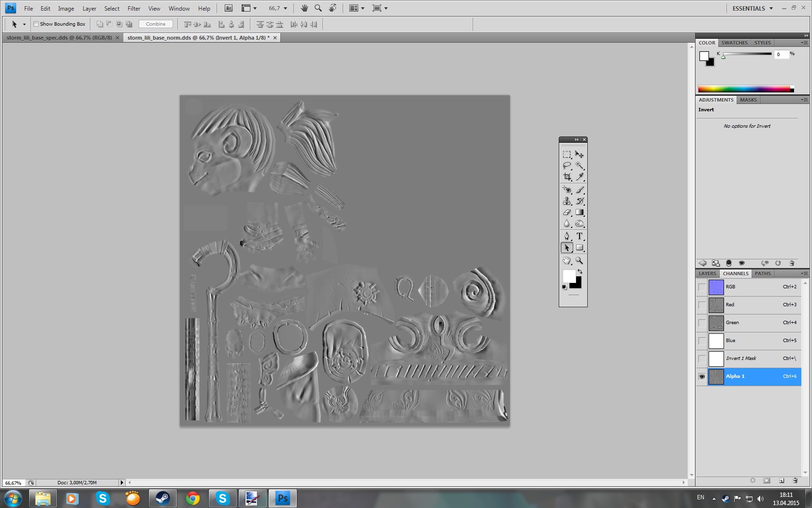This screenshot has width=812, height=508.
Task: Open the Image menu
Action: pos(66,8)
